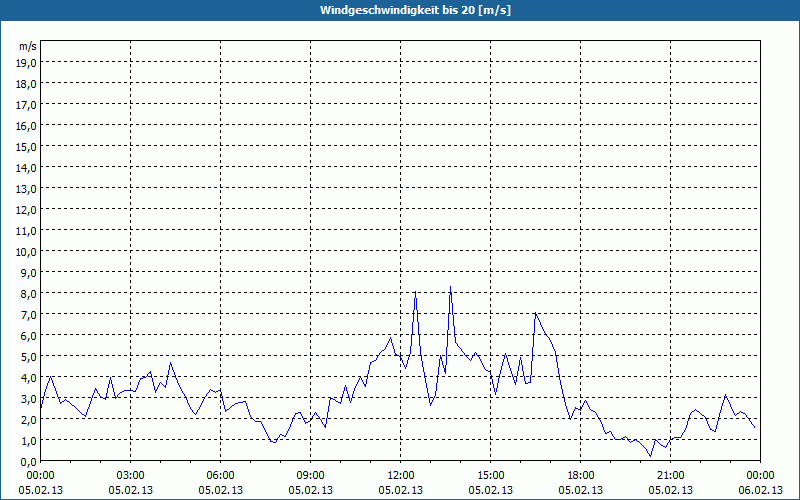Click the wind peak just after 12:00

[415, 291]
